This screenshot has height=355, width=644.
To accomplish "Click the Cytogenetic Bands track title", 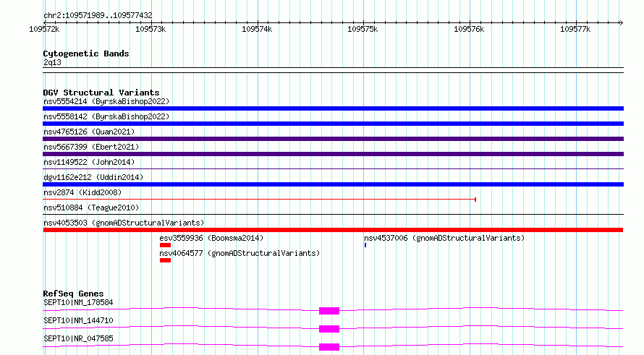I will (86, 54).
